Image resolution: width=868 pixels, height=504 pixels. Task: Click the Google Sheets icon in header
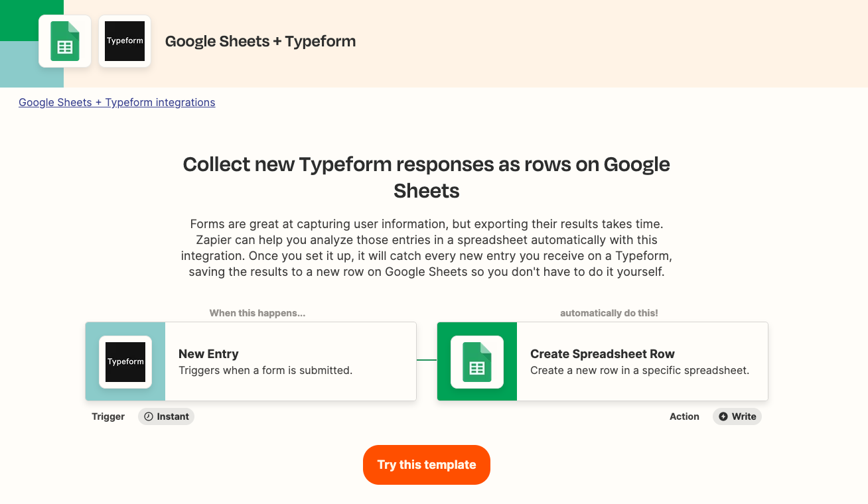coord(65,41)
